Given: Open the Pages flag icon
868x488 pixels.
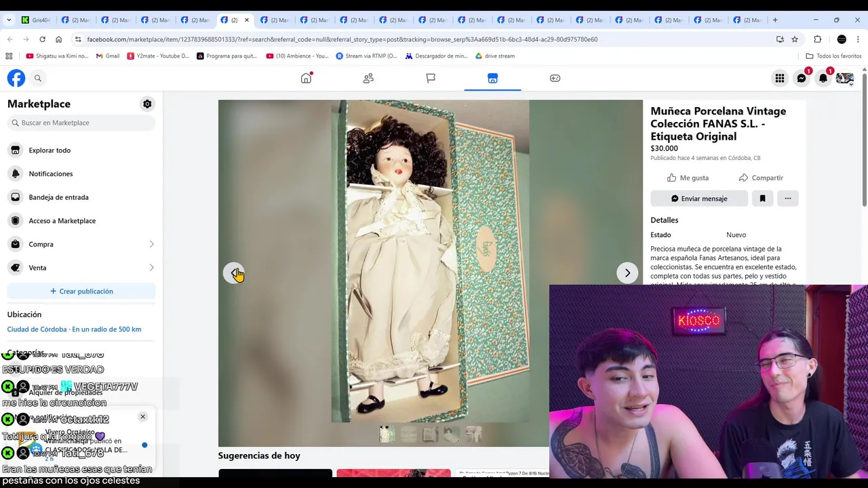Looking at the screenshot, I should pyautogui.click(x=431, y=78).
